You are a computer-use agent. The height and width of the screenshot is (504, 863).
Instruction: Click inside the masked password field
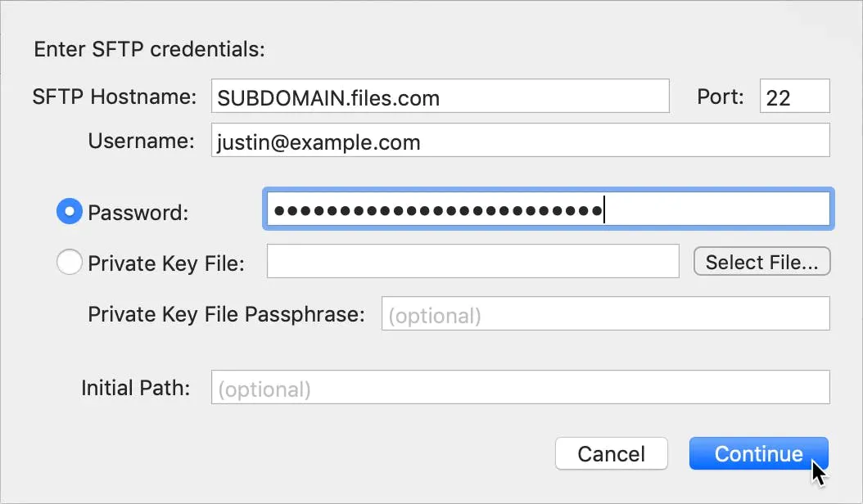[549, 209]
